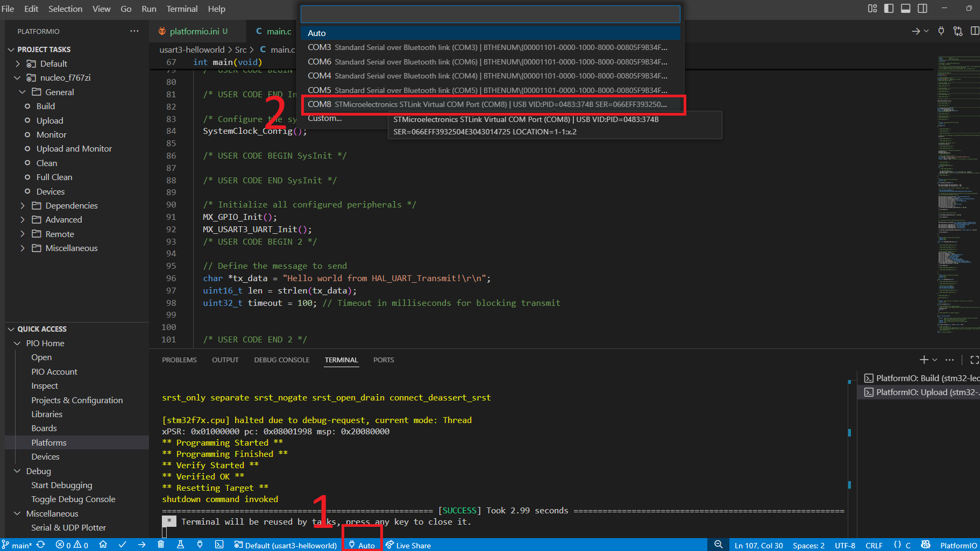Open the new terminal dropdown arrow
Screen dimensions: 980x551
coord(935,360)
